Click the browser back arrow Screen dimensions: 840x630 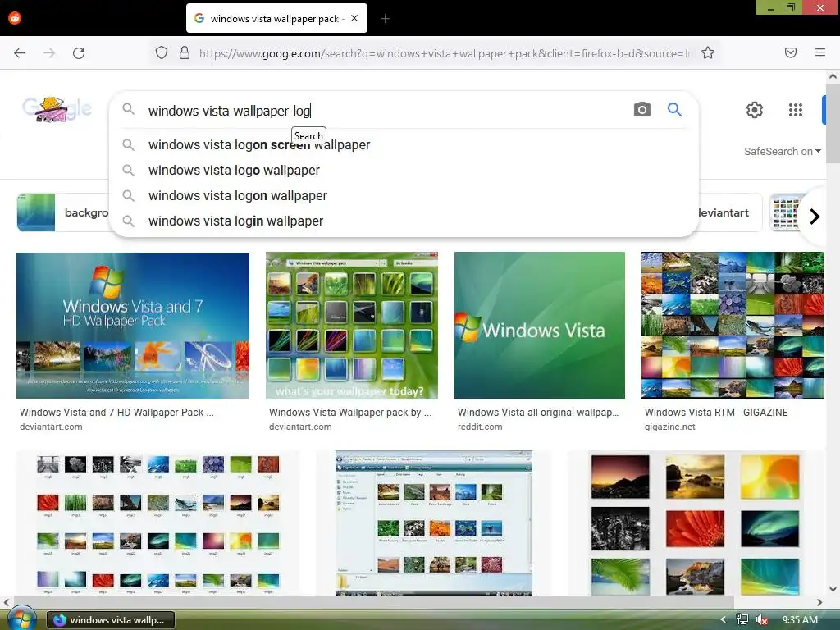[x=20, y=53]
